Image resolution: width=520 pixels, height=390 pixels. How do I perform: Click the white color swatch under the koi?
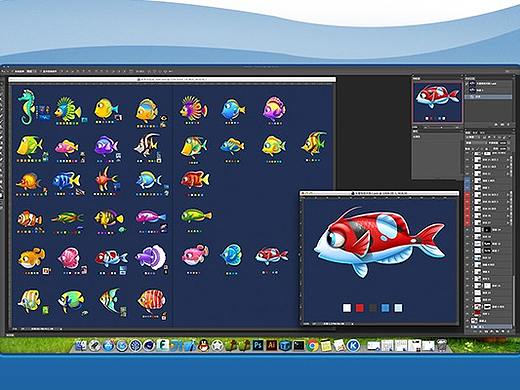click(347, 308)
